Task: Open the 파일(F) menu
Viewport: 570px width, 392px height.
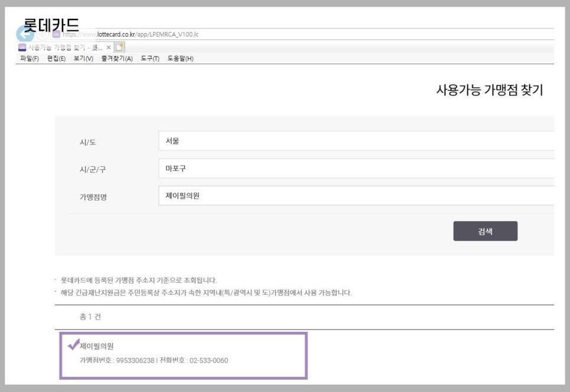Action: click(x=30, y=58)
